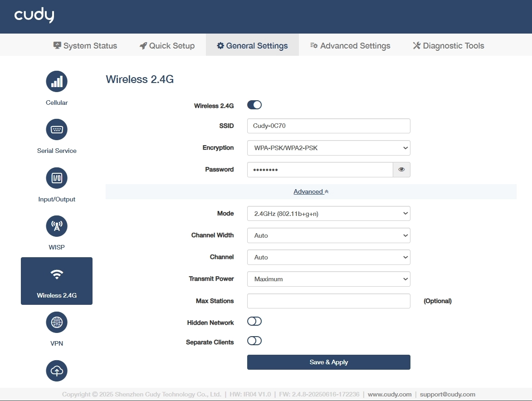Show password with the eye icon
The image size is (532, 401).
tap(401, 170)
